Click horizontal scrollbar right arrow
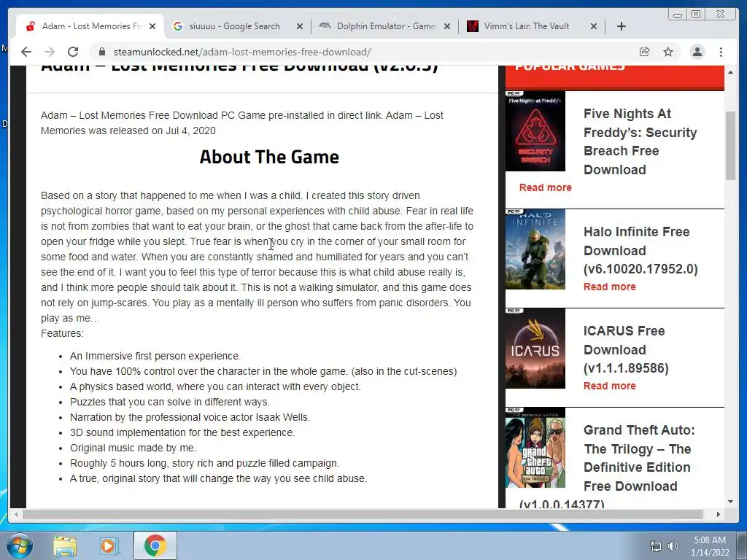Screen dimensions: 747x560 tap(719, 514)
